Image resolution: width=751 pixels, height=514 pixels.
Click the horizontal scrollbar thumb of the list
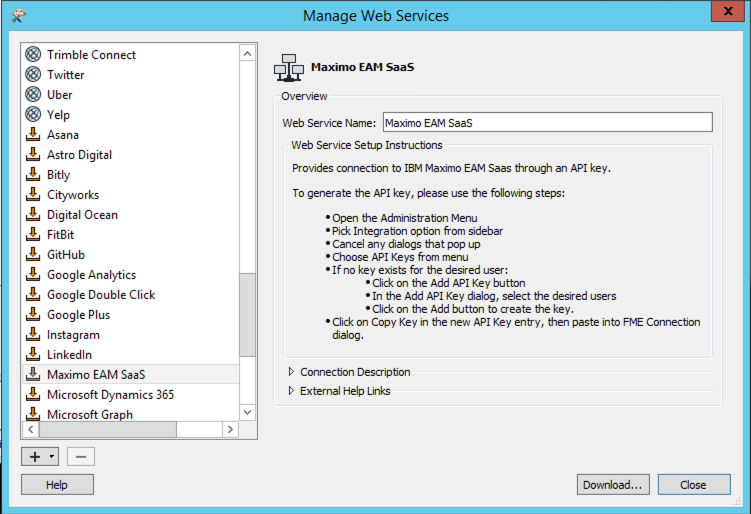pyautogui.click(x=108, y=430)
